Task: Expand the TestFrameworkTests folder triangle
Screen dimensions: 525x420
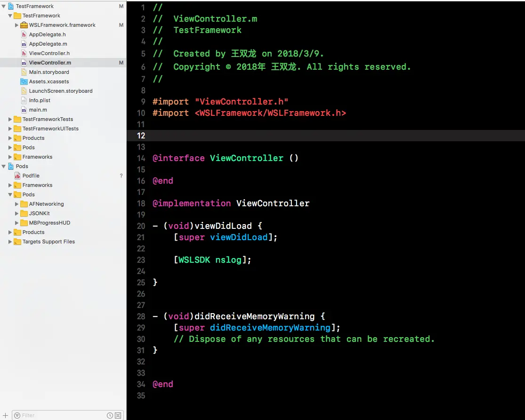Action: pos(10,119)
